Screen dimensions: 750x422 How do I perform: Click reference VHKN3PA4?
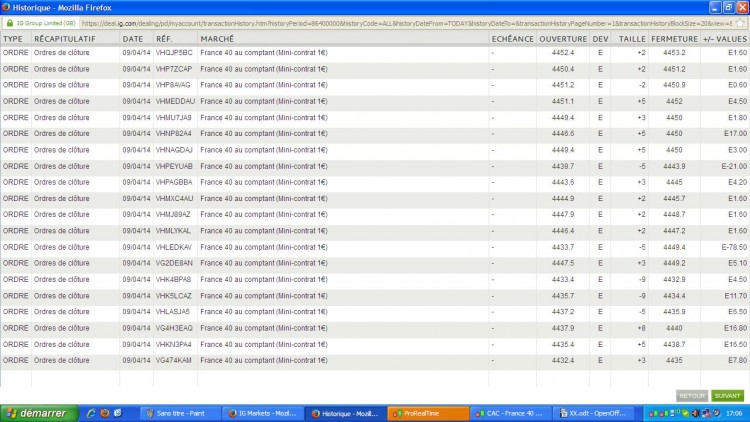tap(174, 344)
